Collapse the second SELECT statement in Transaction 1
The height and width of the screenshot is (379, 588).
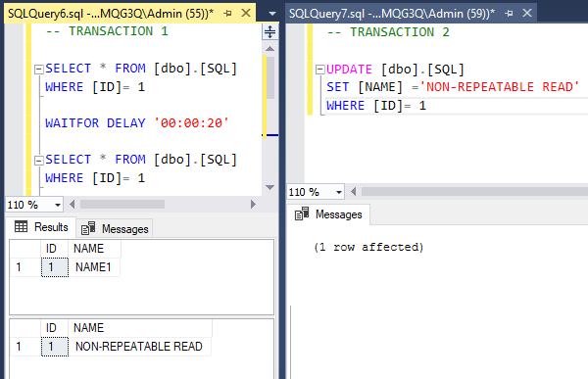point(38,161)
